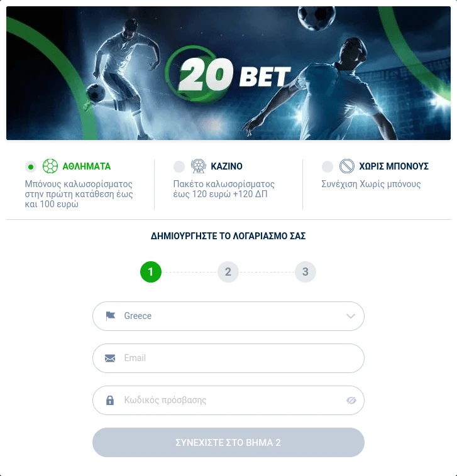Click the soccer ball icon beside ΑΘΛΗΜΑΤΑ

pos(50,166)
